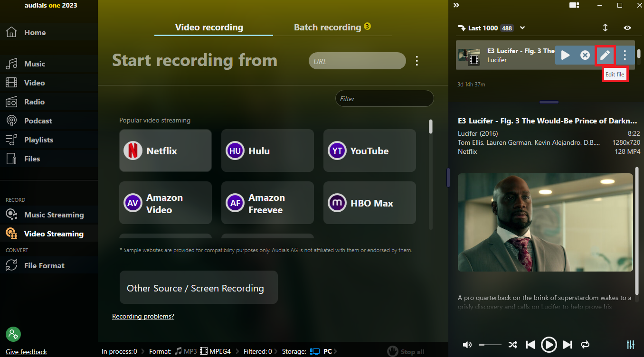This screenshot has width=644, height=357.
Task: Skip to previous track
Action: (x=530, y=345)
